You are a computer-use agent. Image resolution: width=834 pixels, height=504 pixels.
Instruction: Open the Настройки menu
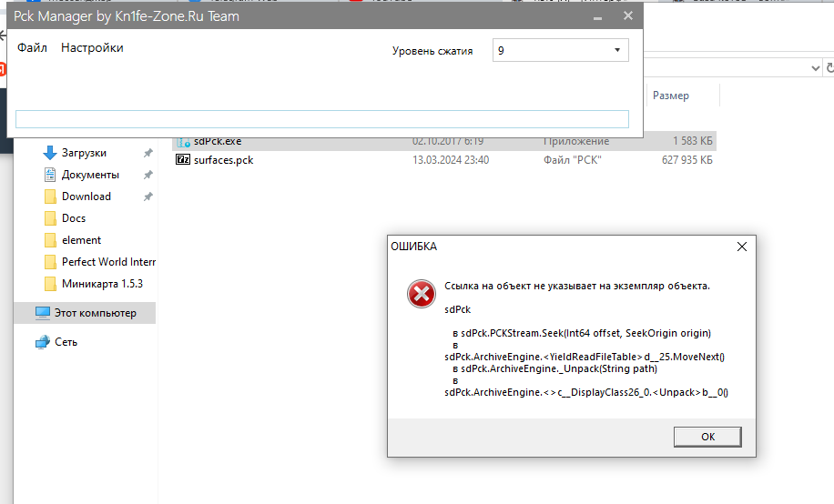92,48
